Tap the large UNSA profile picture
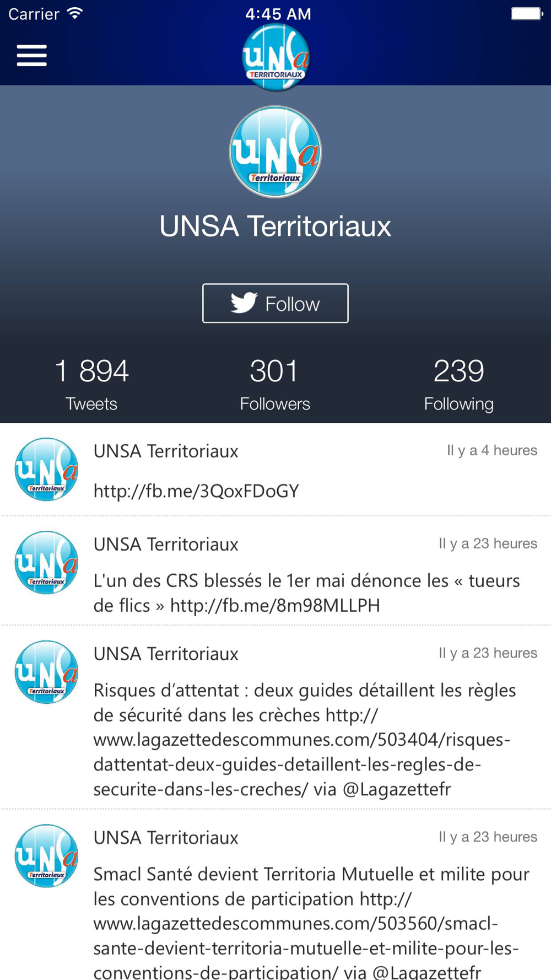Screen dimensions: 551x980 pyautogui.click(x=275, y=152)
